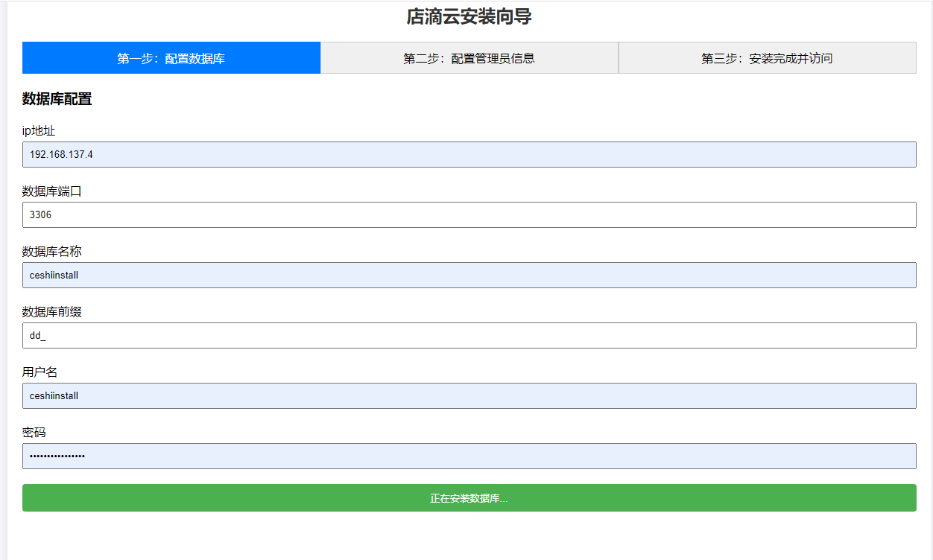The height and width of the screenshot is (560, 933).
Task: Click the 密码 label text
Action: pos(33,432)
